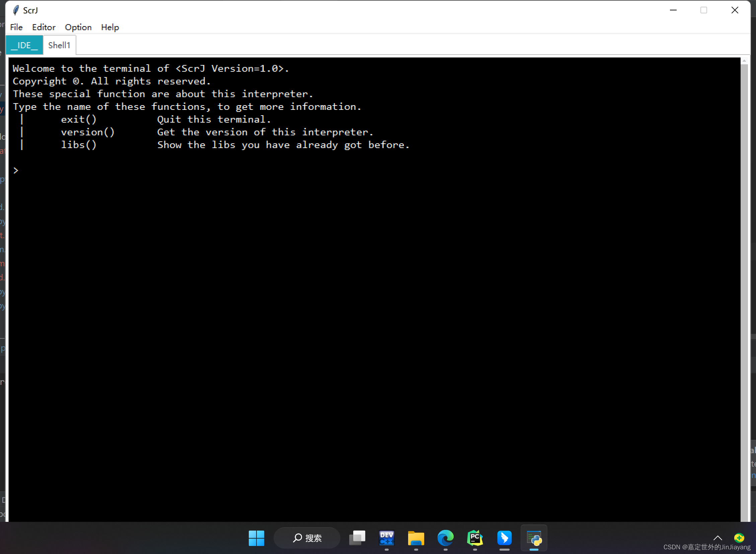Open the Windows Start menu
The height and width of the screenshot is (554, 756).
coord(256,538)
